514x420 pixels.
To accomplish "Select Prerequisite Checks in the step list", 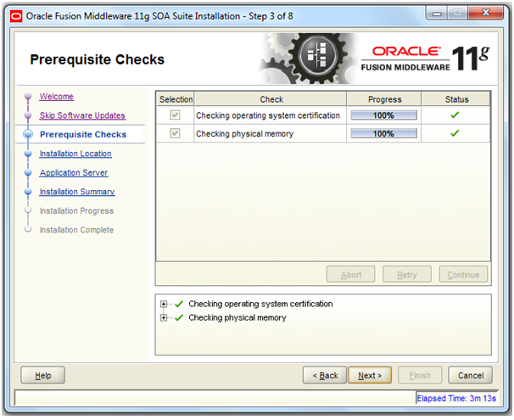I will (83, 134).
